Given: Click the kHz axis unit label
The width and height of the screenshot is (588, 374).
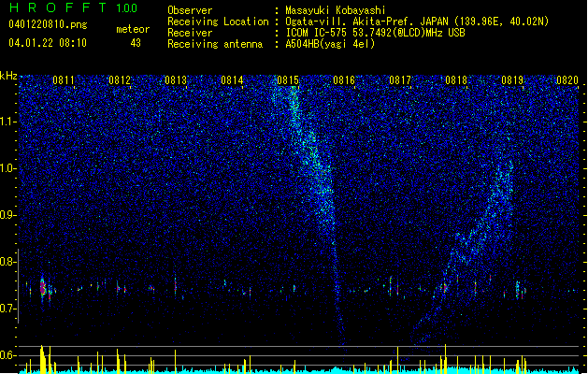Looking at the screenshot, I should (x=8, y=76).
